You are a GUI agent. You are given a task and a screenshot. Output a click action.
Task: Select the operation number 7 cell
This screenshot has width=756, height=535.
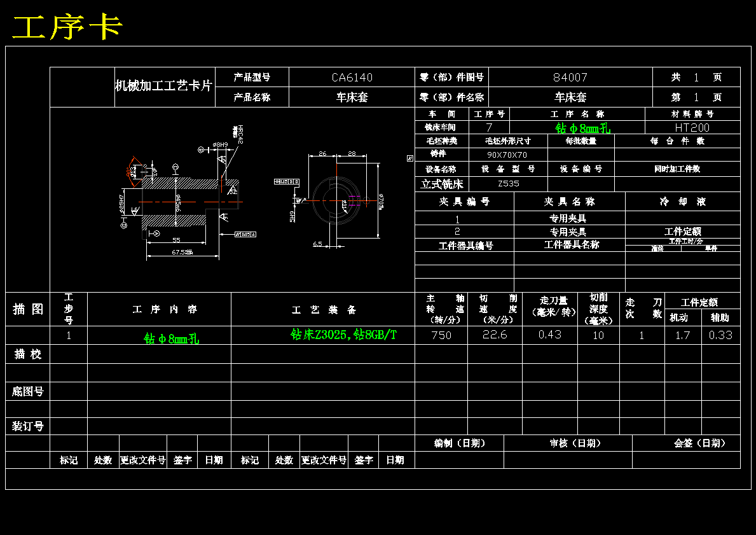click(489, 127)
